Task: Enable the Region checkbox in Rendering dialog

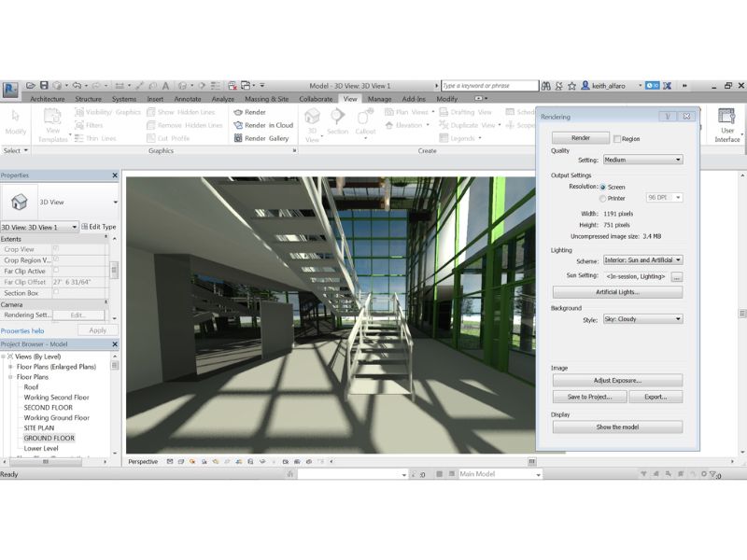Action: click(x=617, y=138)
